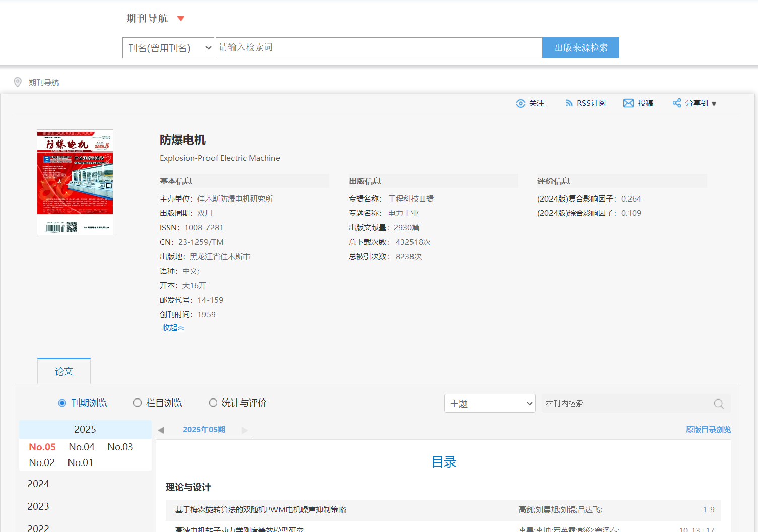This screenshot has height=532, width=758.
Task: Click the magnifier icon in 本刊内检索
Action: coord(719,404)
